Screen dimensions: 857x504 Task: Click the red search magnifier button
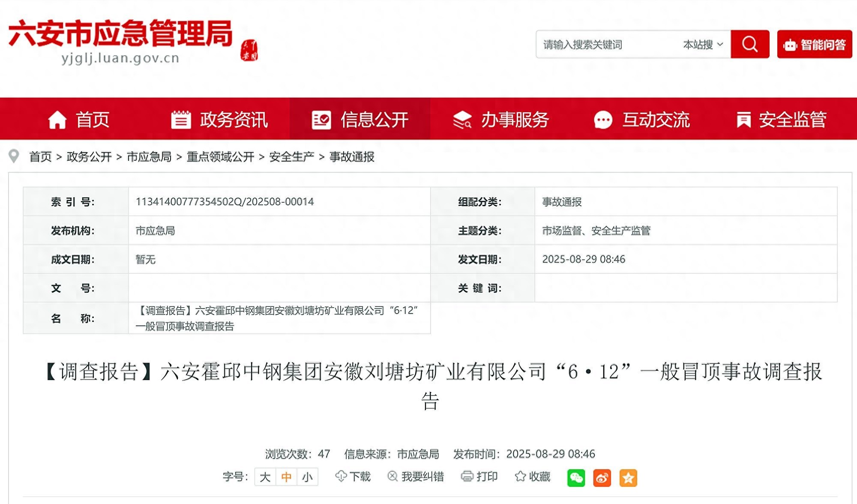[x=749, y=44]
